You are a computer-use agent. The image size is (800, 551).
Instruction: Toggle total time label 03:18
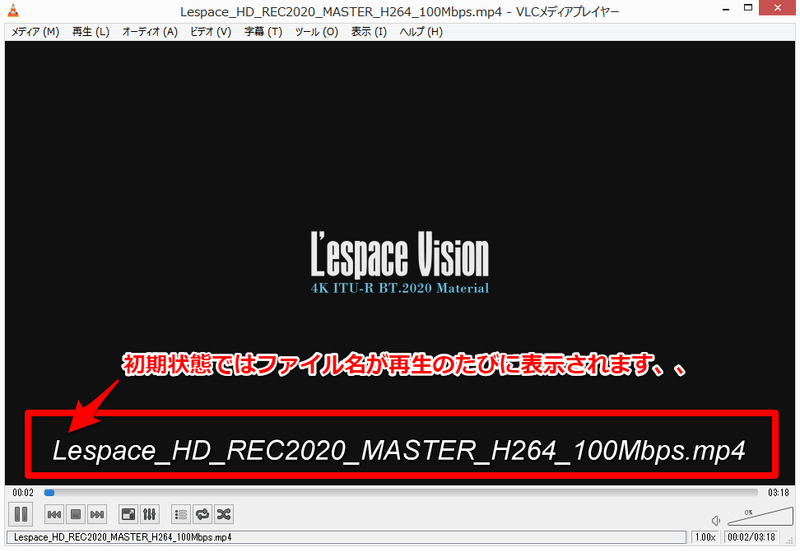(778, 493)
